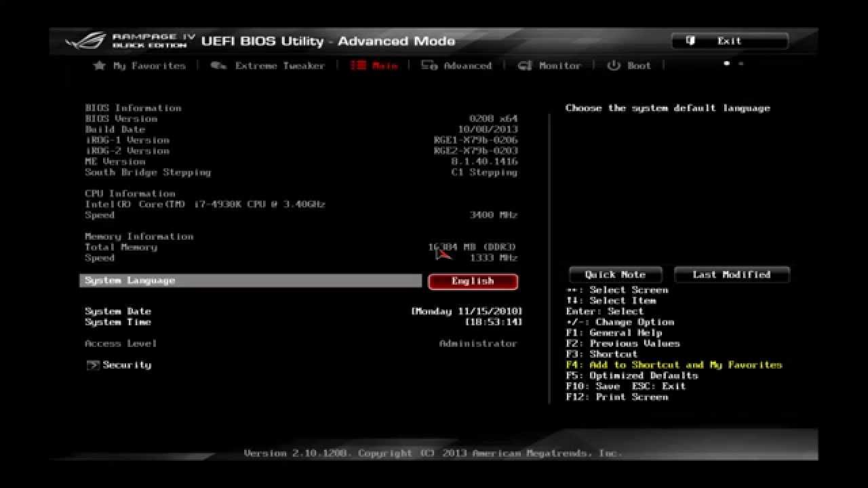Click the 1333 MHz memory speed value
Viewport: 868px width, 488px height.
pos(493,258)
